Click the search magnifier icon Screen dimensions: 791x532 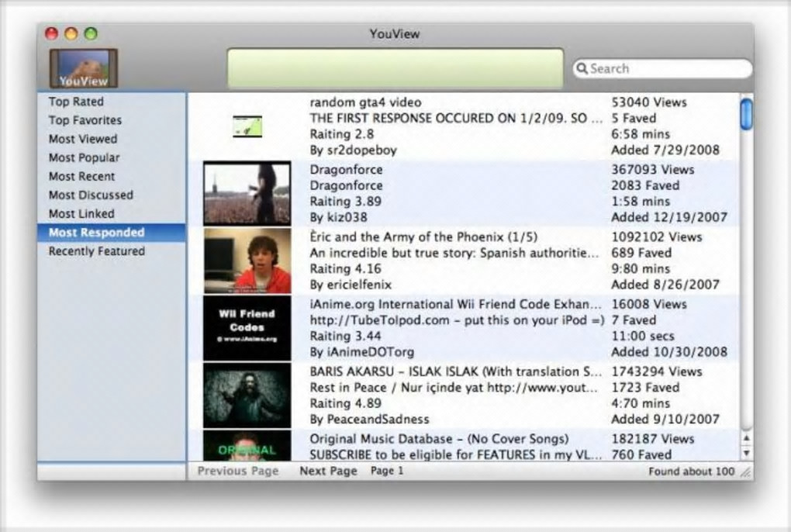(582, 68)
